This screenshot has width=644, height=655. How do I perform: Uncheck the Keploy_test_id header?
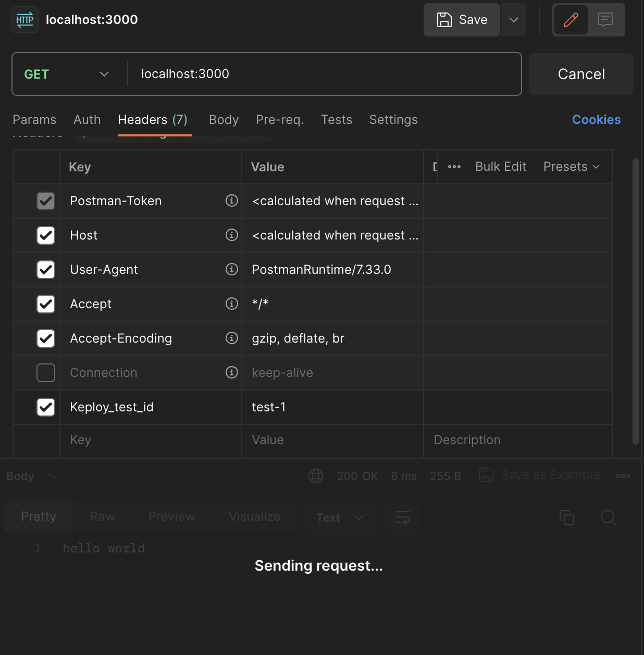(x=46, y=407)
